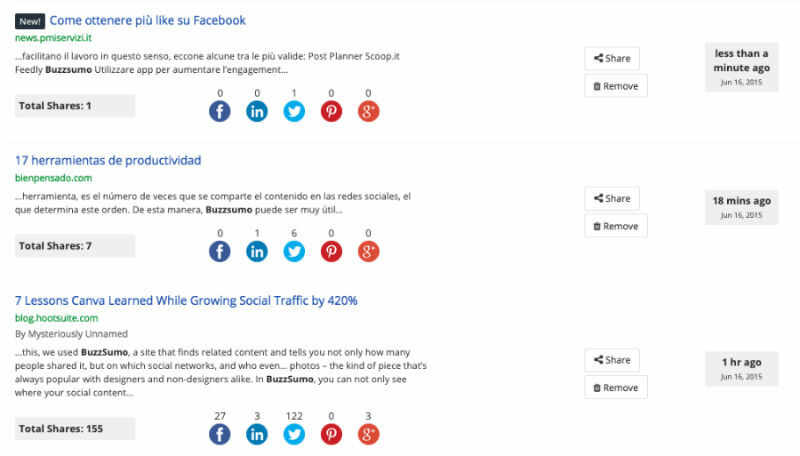
Task: Click LinkedIn icon for 17 herramientas article
Action: (x=257, y=252)
